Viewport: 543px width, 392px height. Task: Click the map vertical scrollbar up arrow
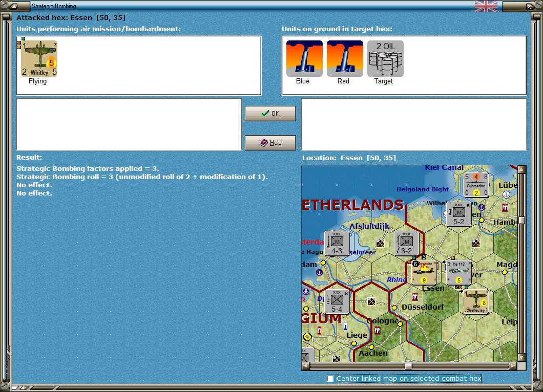(x=521, y=169)
